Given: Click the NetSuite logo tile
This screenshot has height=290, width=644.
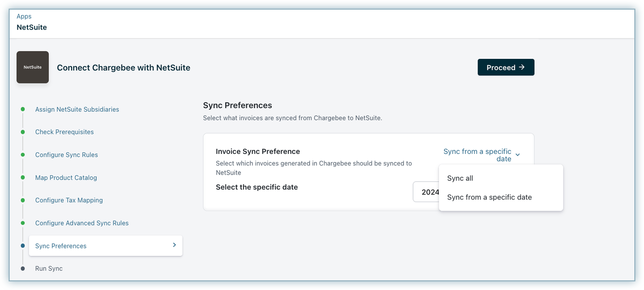Looking at the screenshot, I should coord(33,67).
